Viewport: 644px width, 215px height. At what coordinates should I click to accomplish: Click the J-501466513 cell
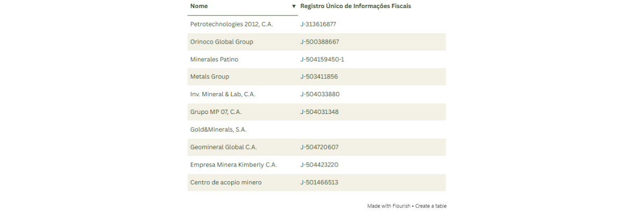click(319, 182)
